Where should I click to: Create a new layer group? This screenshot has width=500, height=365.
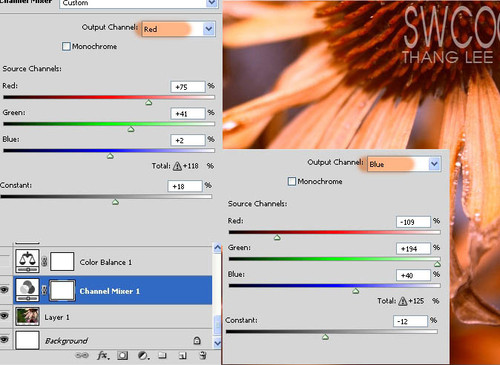[x=162, y=355]
